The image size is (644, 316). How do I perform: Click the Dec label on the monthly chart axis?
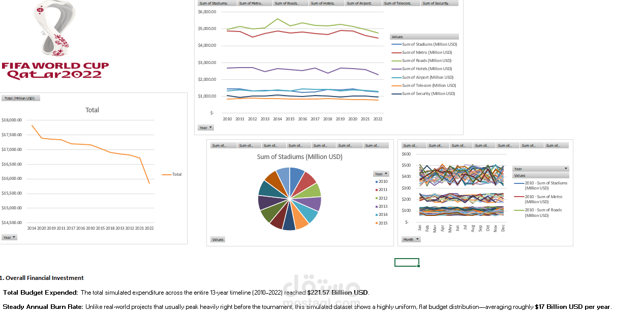[503, 228]
